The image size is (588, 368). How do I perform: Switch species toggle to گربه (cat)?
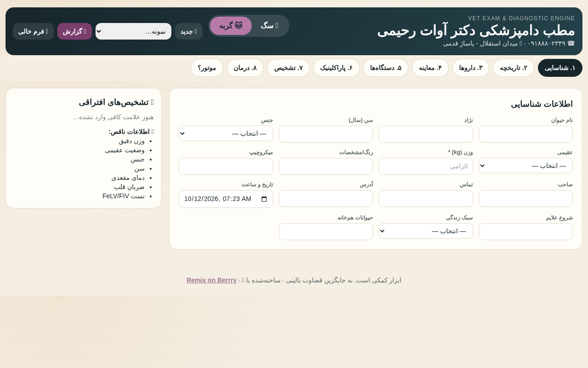[x=231, y=26]
